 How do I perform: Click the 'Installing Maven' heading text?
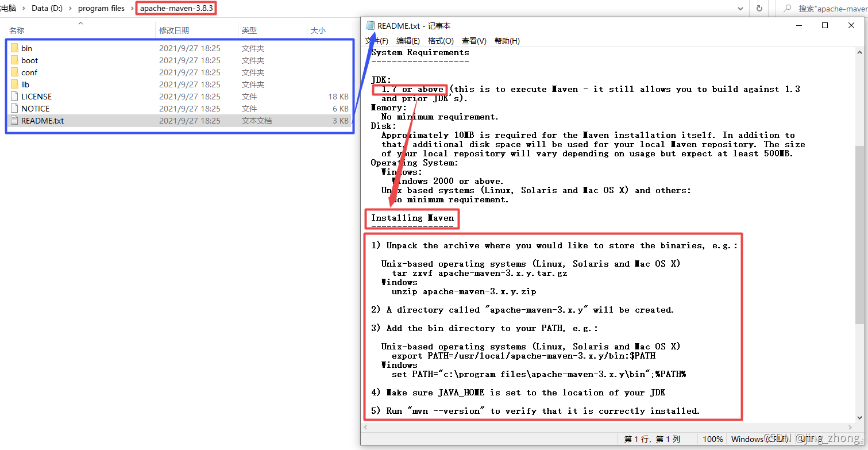pos(412,218)
